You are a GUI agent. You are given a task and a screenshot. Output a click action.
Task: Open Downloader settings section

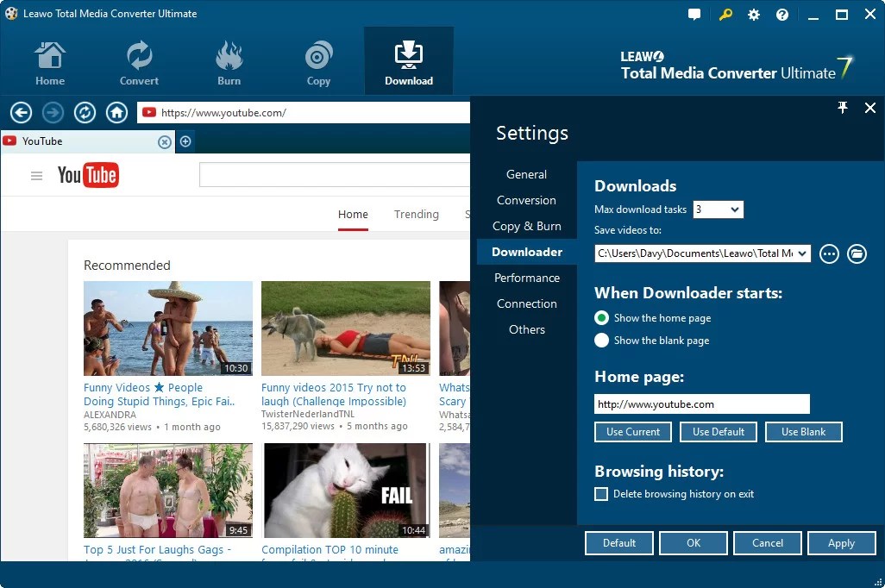click(x=526, y=252)
